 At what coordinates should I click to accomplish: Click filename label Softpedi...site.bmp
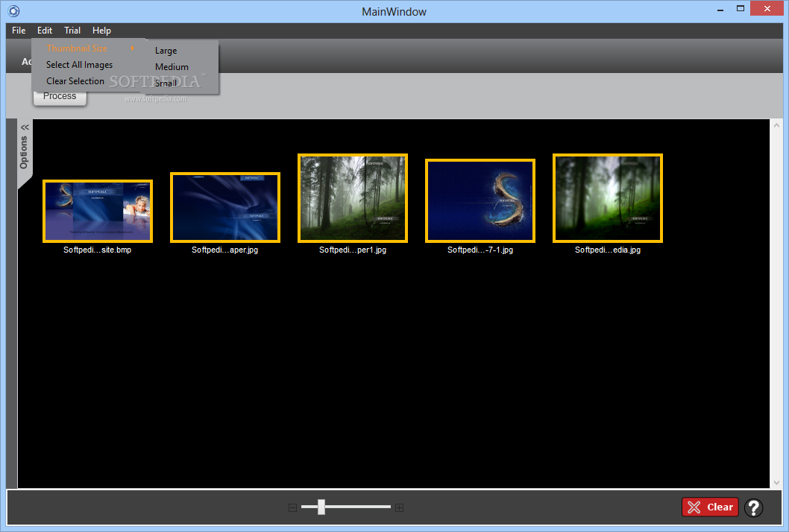98,250
